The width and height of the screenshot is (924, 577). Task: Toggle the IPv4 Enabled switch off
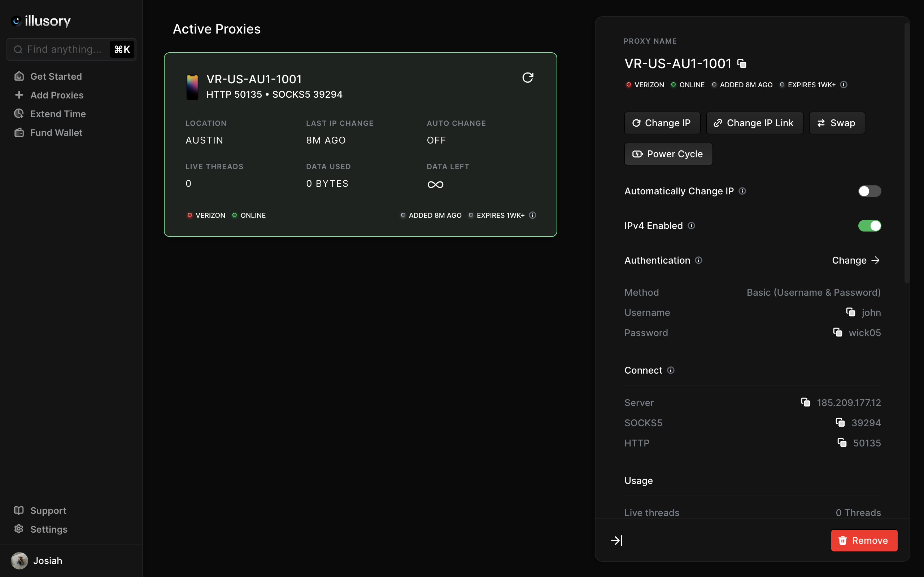(869, 225)
